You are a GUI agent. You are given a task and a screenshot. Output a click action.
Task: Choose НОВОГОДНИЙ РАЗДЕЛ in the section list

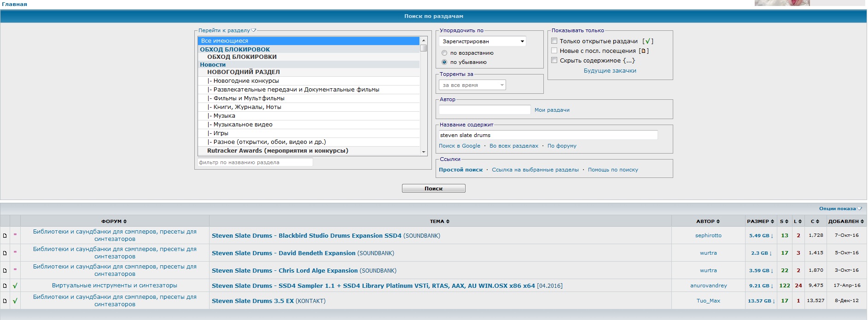309,72
